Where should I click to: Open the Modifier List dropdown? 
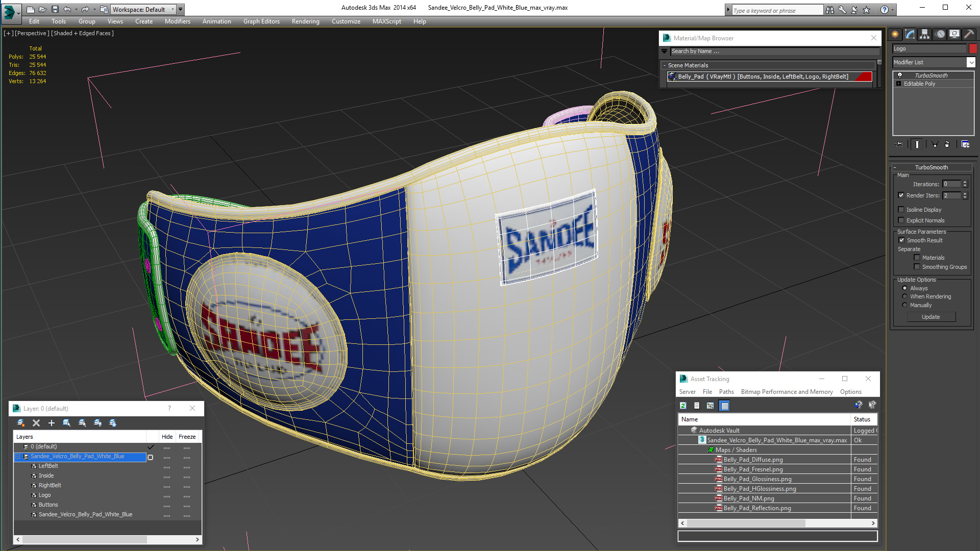pos(971,62)
